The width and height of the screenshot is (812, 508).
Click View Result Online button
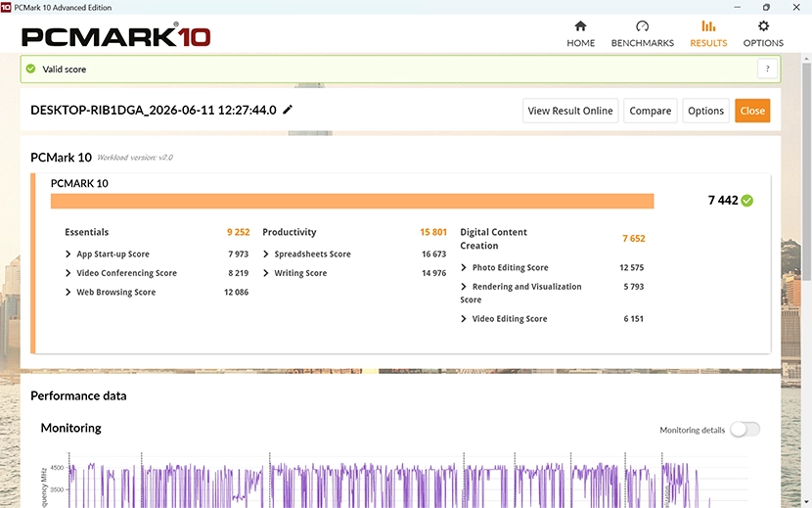coord(570,111)
